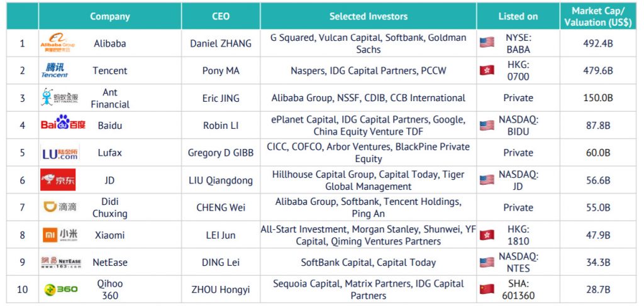Click the orange Xiaomi MI logo

(60, 234)
